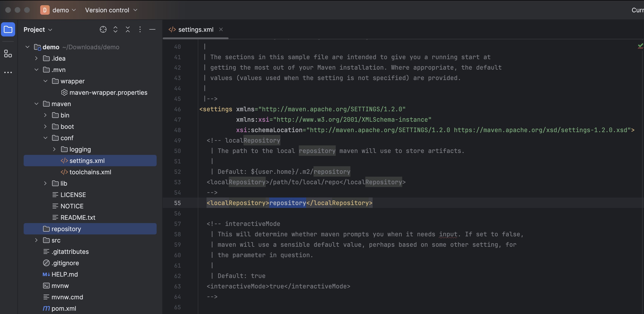Image resolution: width=644 pixels, height=314 pixels.
Task: Show more tool windows ellipsis
Action: 8,72
